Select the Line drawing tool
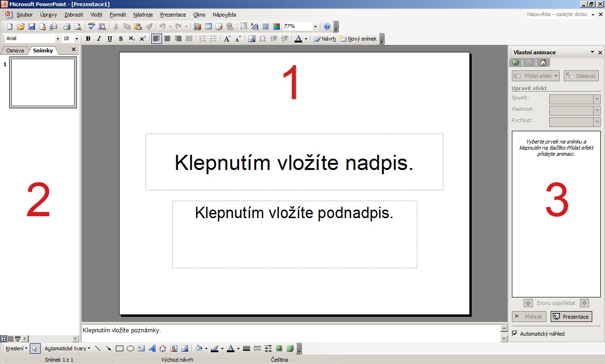605x364 pixels. pos(97,348)
